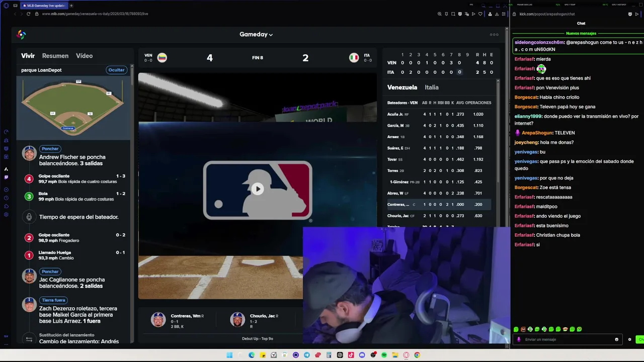Open Discord from taskbar
644x362 pixels.
[x=362, y=355]
